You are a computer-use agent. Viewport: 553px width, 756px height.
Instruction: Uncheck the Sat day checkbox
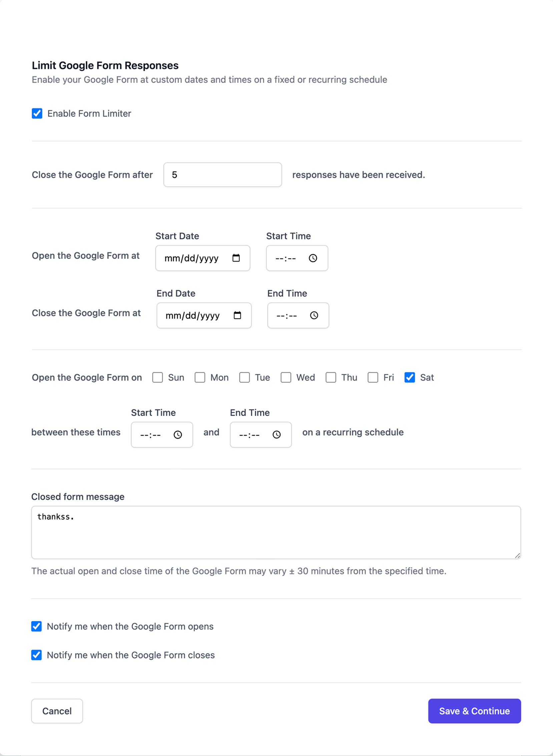click(x=409, y=377)
